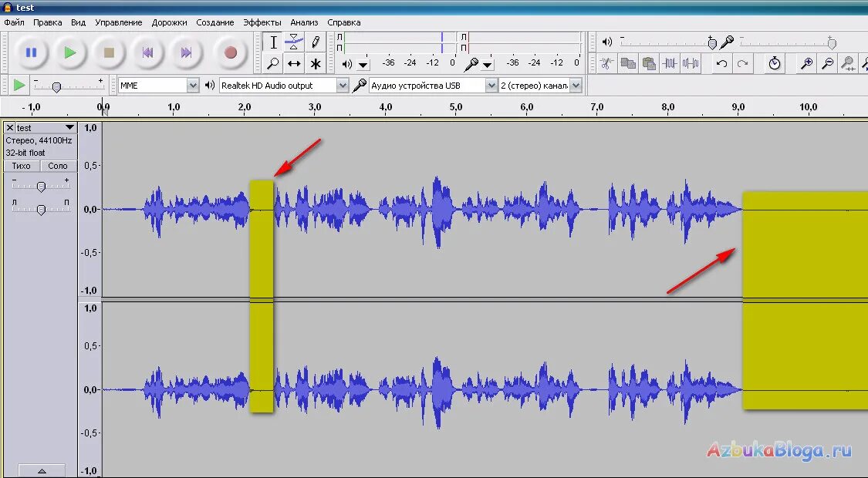
Task: Click the output level meter bar
Action: pos(399,42)
